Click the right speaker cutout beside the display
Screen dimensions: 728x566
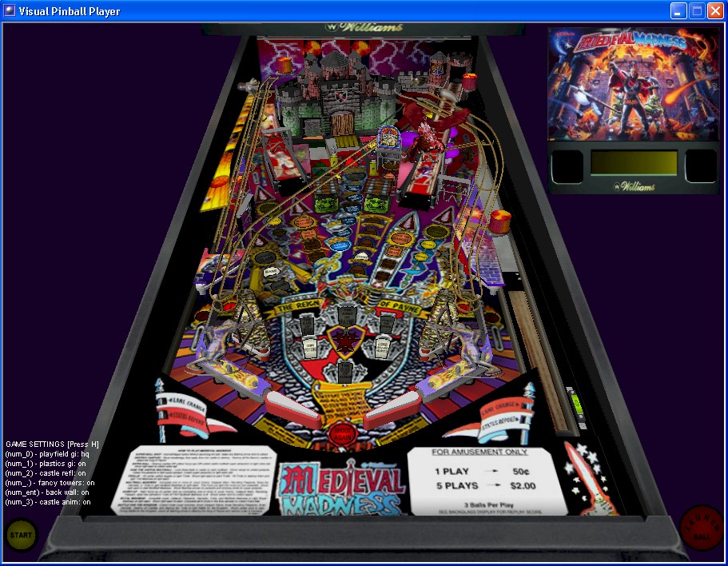pos(701,165)
